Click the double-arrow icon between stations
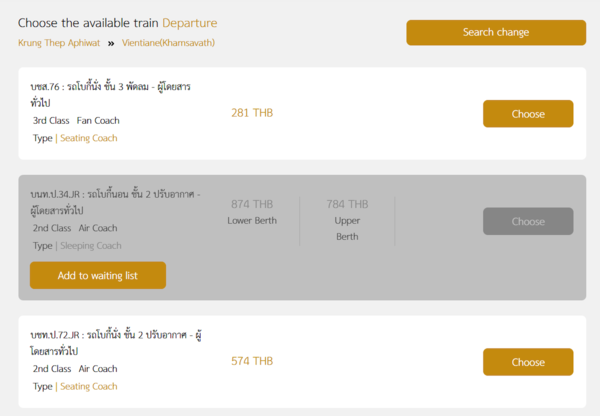 click(112, 43)
